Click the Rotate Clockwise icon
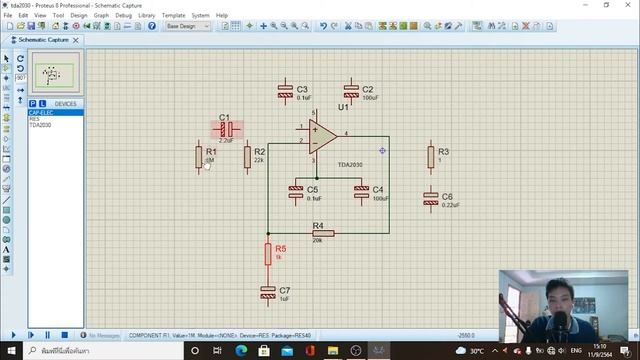640x360 pixels. (x=20, y=59)
